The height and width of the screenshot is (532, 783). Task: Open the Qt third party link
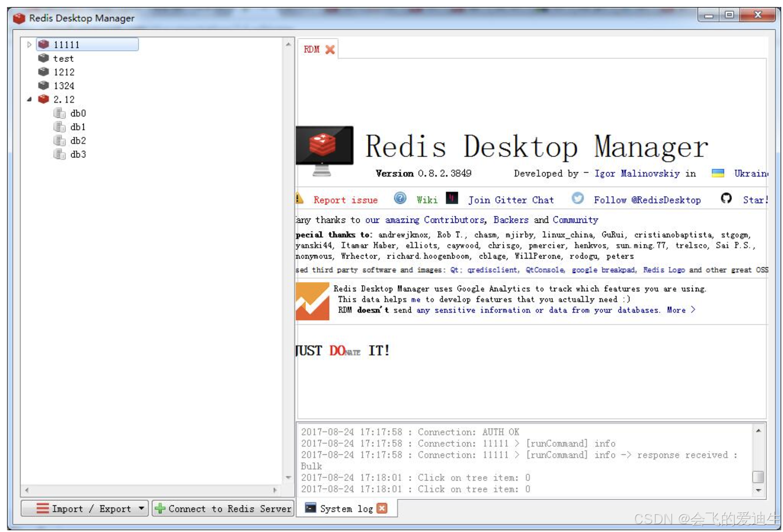455,270
